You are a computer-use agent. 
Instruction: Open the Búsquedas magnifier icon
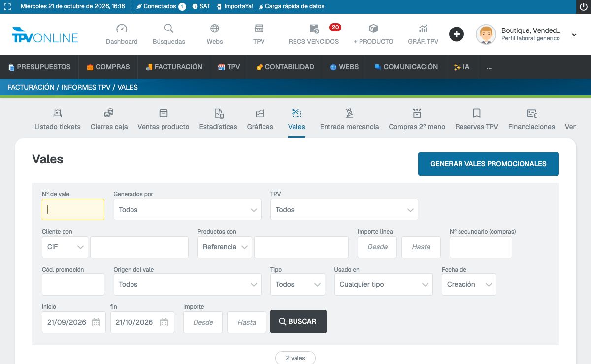[169, 29]
